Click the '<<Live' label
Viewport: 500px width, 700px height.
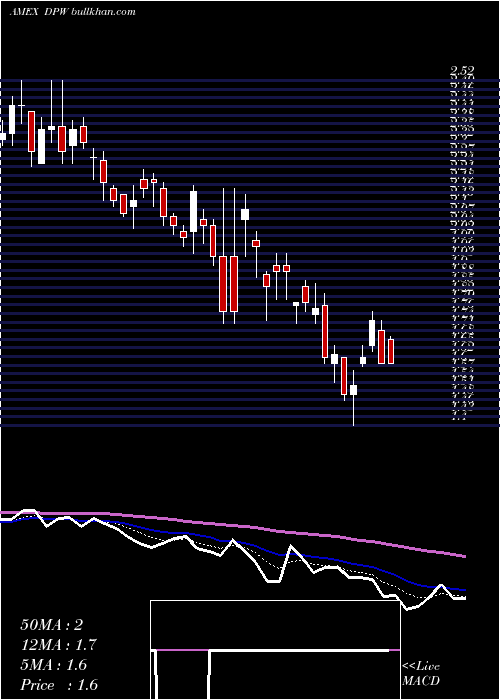point(421,667)
